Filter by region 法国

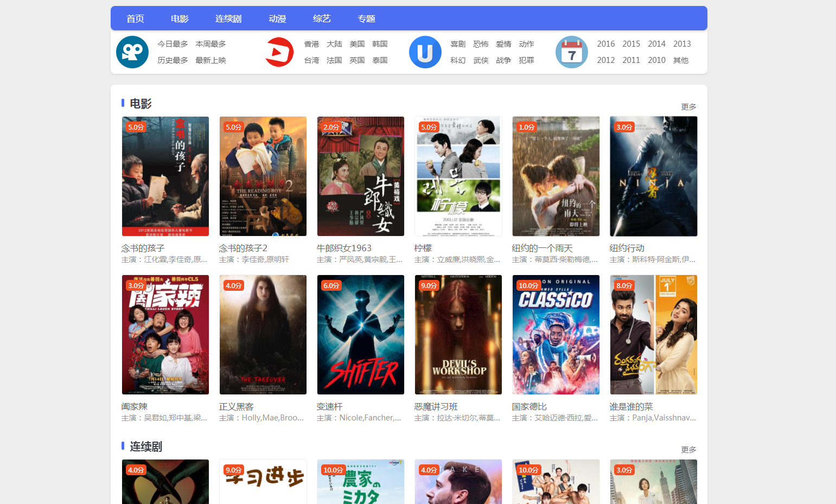[x=334, y=60]
